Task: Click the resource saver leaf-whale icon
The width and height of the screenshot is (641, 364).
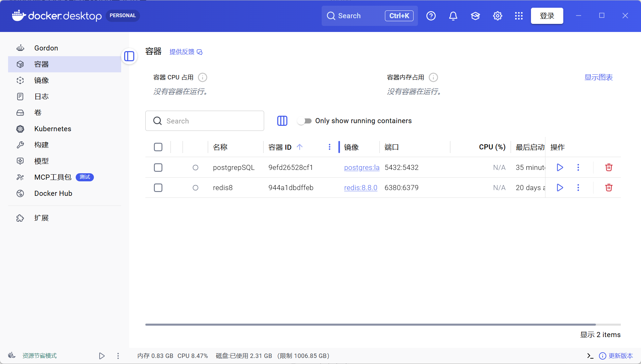Action: [x=12, y=356]
